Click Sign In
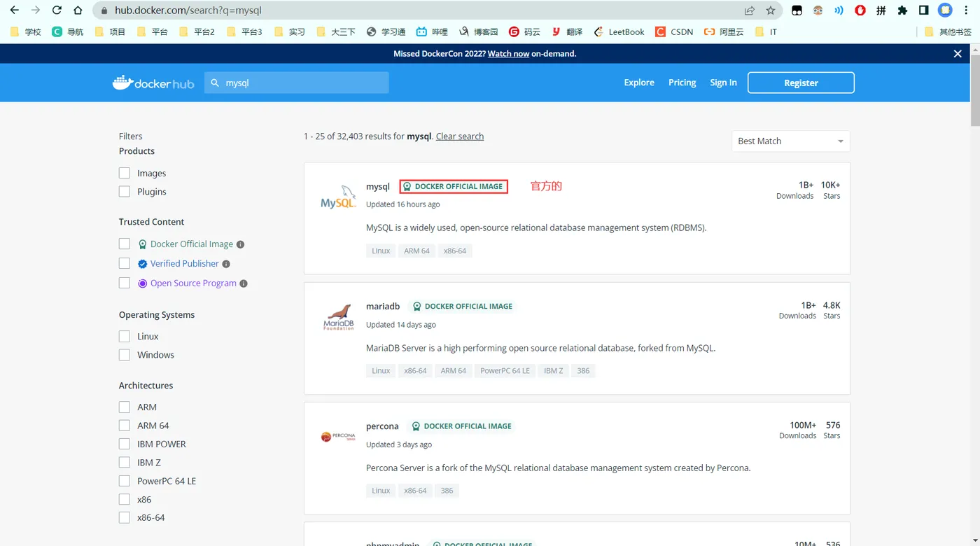Image resolution: width=980 pixels, height=546 pixels. coord(723,83)
